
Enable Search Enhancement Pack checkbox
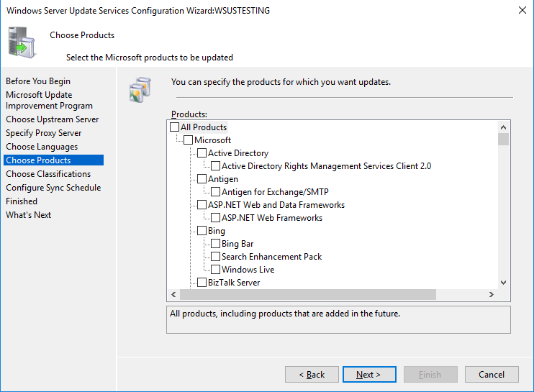point(215,256)
